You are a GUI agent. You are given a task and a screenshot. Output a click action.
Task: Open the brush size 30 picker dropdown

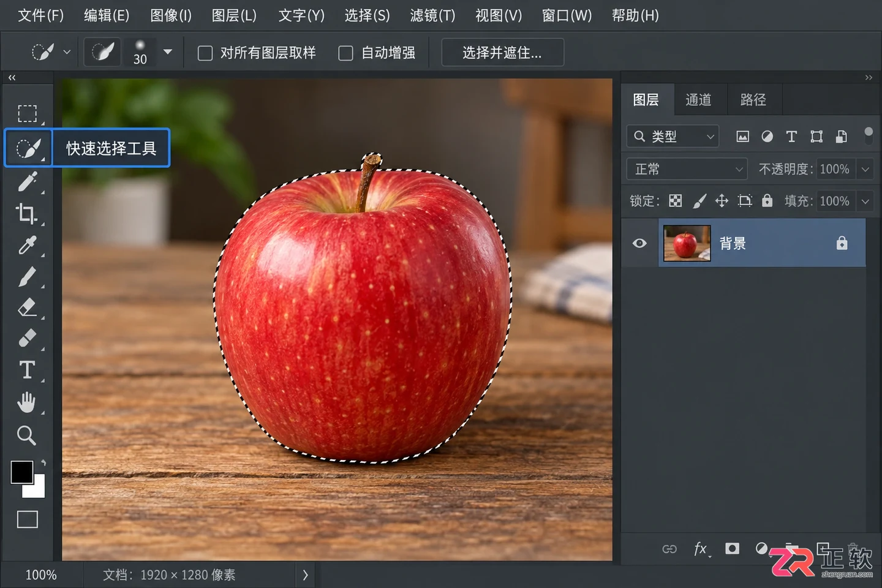[x=167, y=52]
